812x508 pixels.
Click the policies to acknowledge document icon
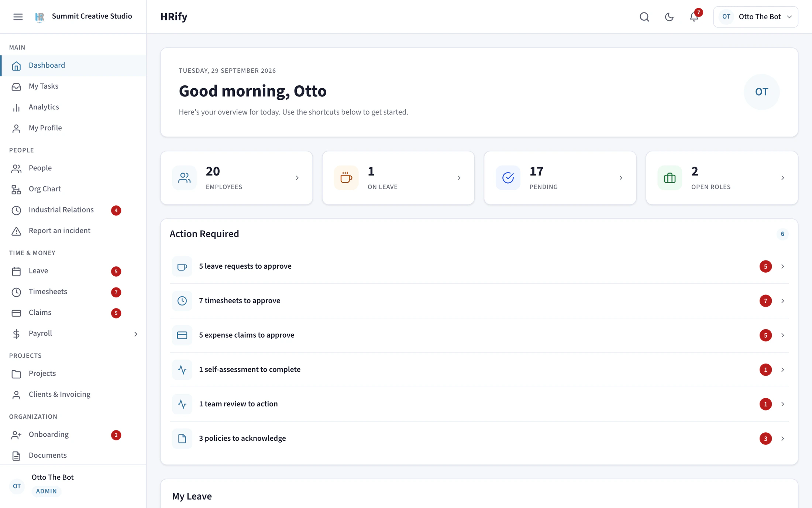182,439
